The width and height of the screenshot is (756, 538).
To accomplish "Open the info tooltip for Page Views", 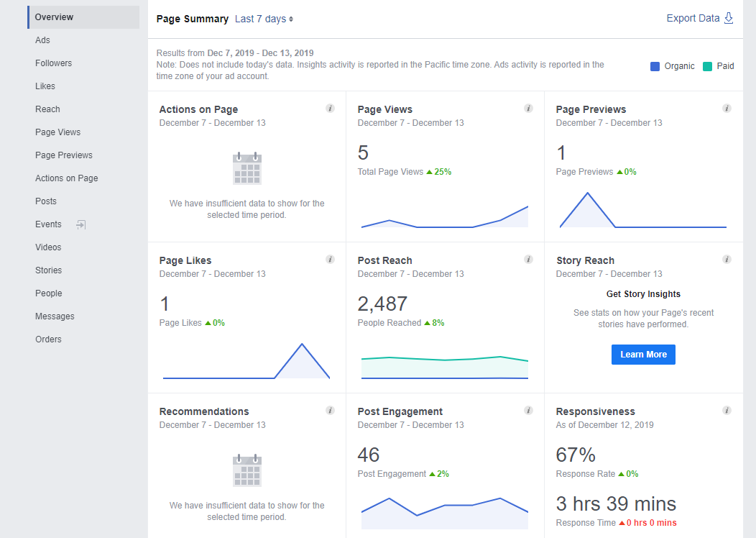I will pyautogui.click(x=528, y=108).
